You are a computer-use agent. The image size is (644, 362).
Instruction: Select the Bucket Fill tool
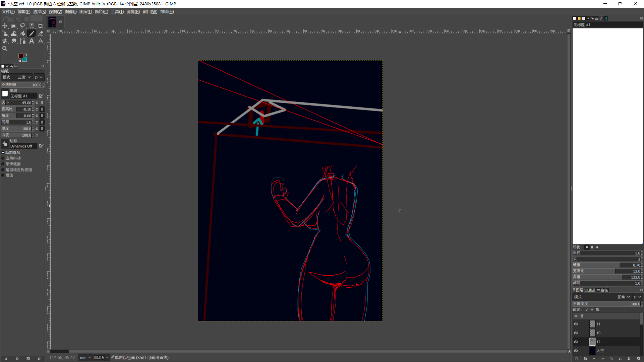(23, 33)
